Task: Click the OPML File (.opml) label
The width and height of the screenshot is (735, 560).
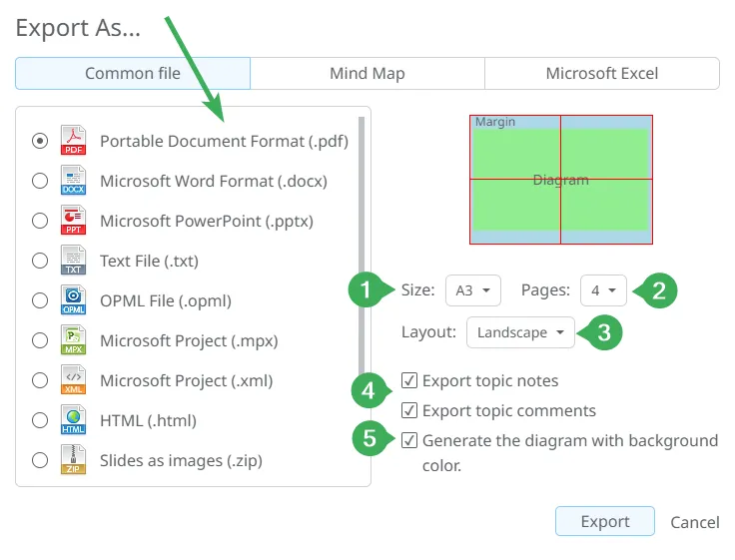Action: click(166, 300)
